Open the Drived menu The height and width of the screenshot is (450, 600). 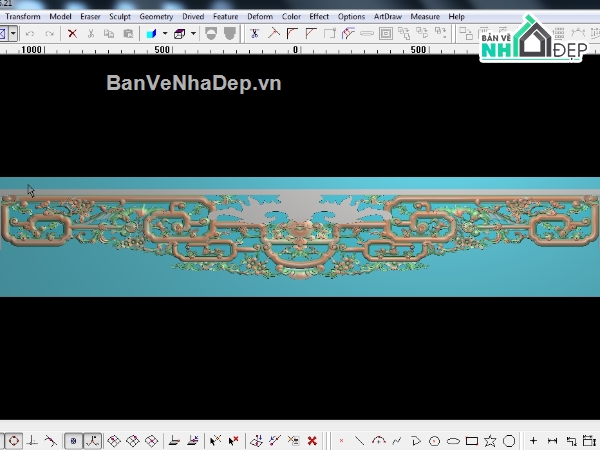pos(193,16)
